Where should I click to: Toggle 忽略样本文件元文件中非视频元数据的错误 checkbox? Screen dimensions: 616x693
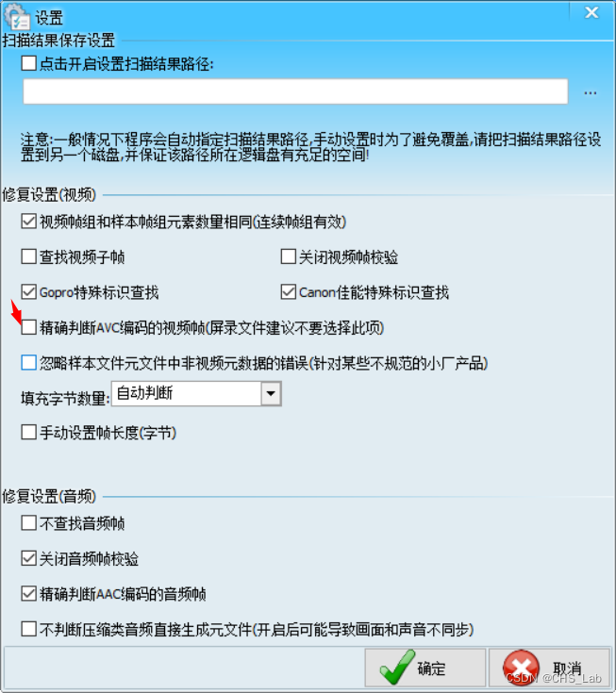coord(28,363)
